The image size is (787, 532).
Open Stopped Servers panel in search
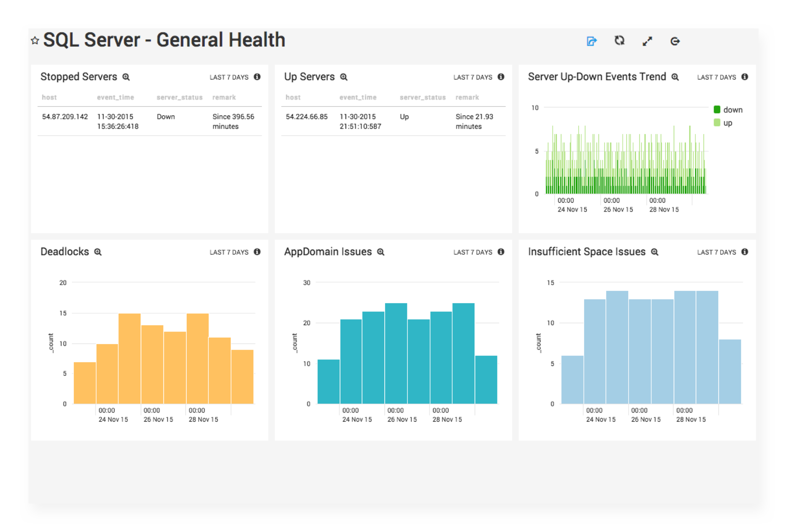126,77
